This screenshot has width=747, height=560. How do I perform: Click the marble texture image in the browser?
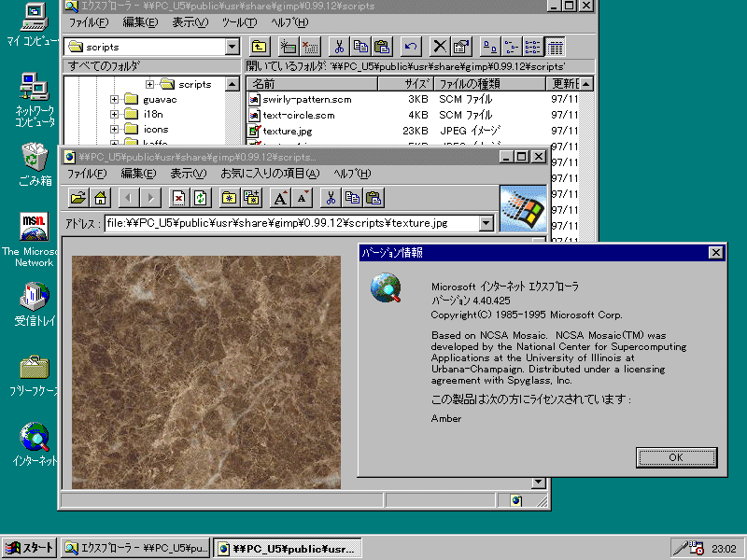point(206,371)
